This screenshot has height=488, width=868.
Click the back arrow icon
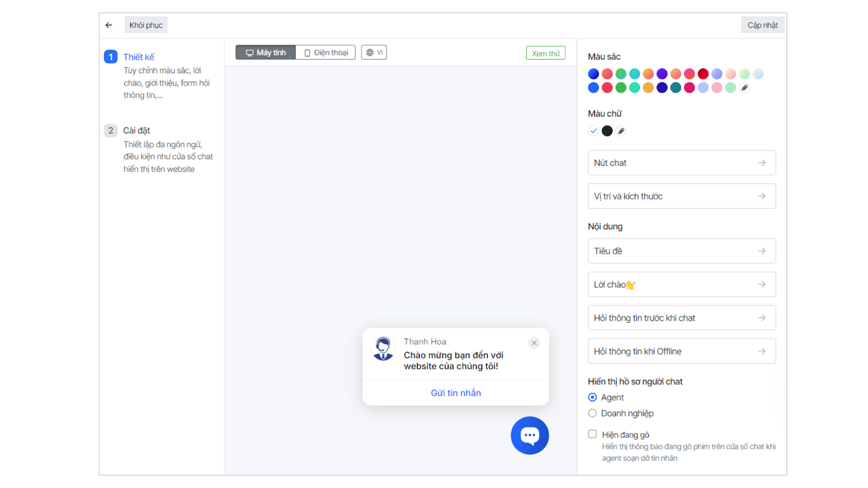click(x=109, y=25)
